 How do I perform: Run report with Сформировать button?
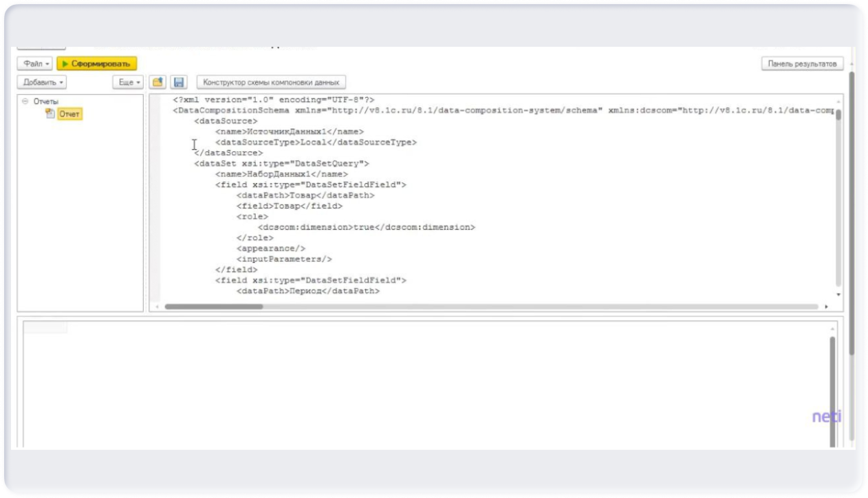pos(97,64)
